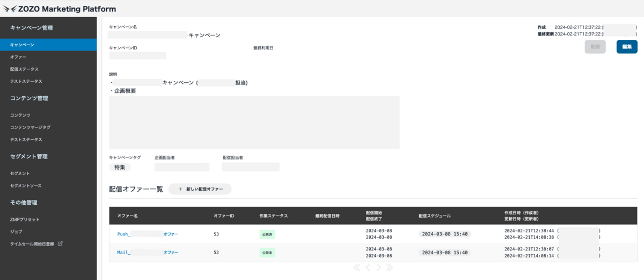Screen dimensions: 644x280
Task: Click the 公開済 status of offer 52
Action: coord(267,253)
